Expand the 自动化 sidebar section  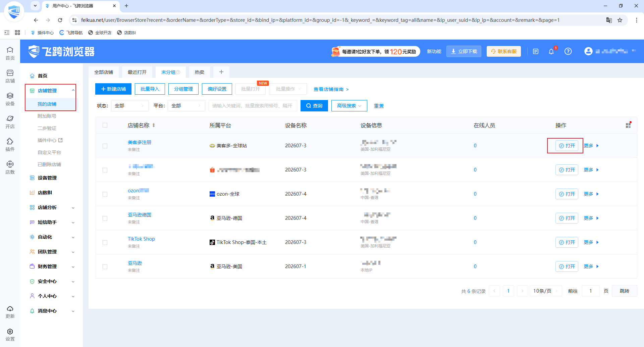pyautogui.click(x=73, y=237)
